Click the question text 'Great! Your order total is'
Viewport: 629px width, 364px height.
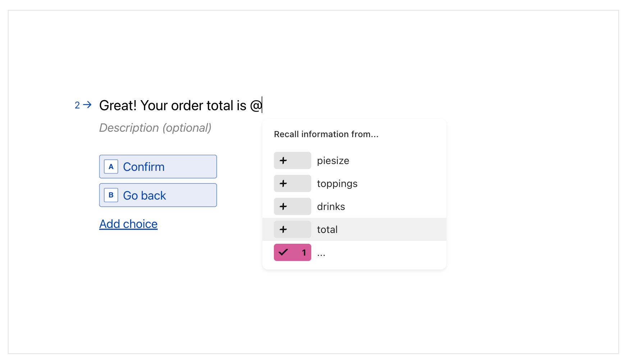pyautogui.click(x=173, y=106)
